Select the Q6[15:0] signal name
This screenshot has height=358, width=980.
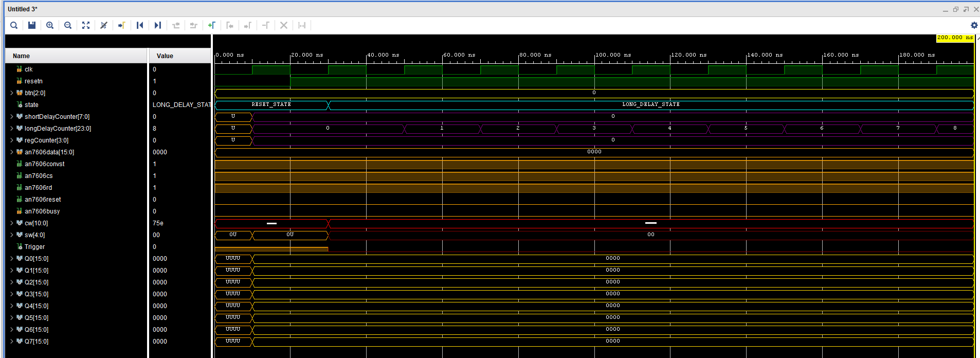tap(37, 330)
